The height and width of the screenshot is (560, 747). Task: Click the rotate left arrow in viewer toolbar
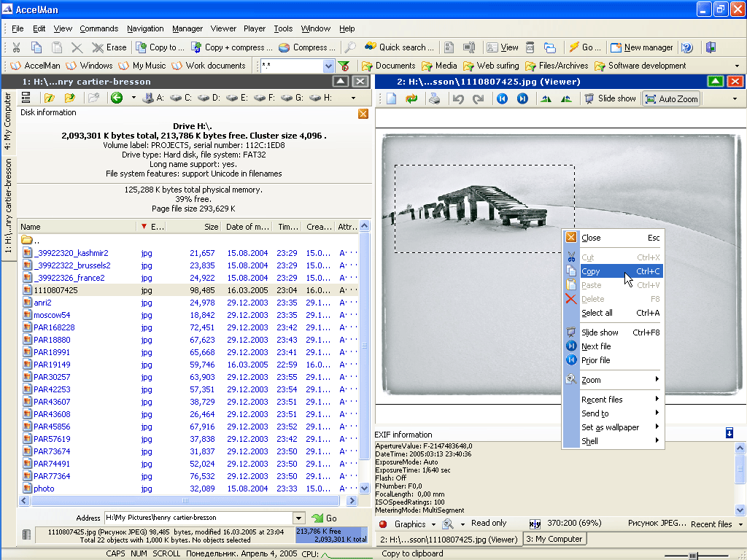click(458, 99)
